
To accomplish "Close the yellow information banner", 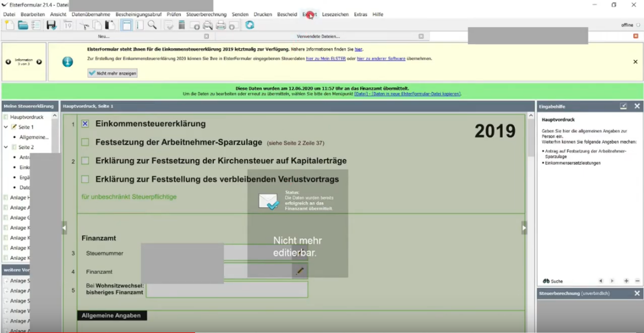I will (635, 62).
